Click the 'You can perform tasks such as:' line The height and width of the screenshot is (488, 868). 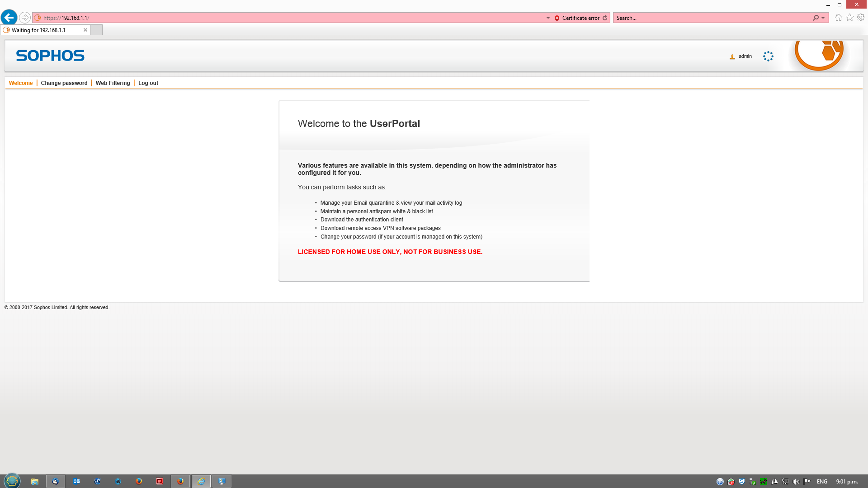[x=342, y=187]
